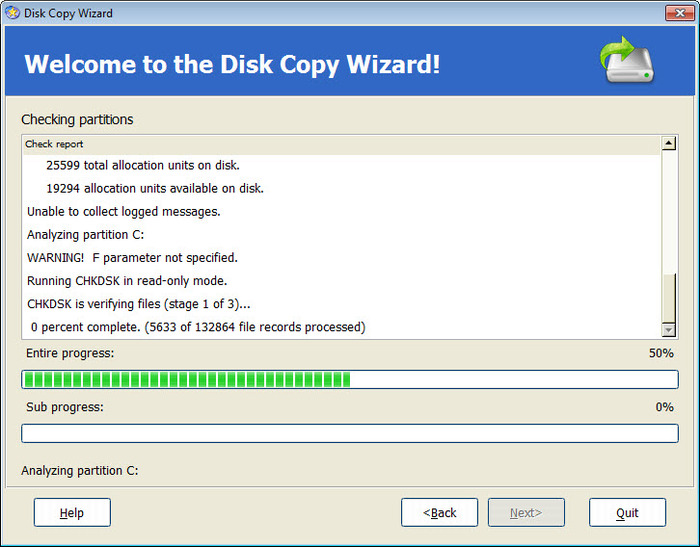The width and height of the screenshot is (700, 547).
Task: Quit the Disk Copy Wizard
Action: pos(627,512)
